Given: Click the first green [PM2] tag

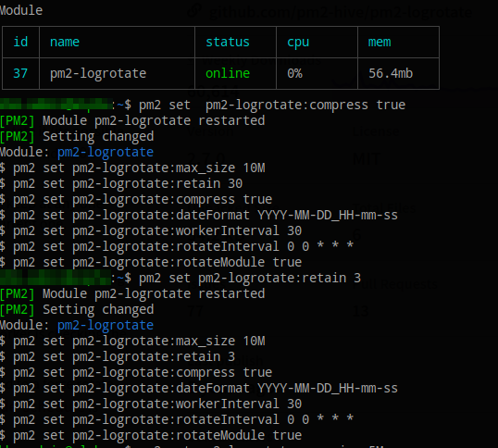Looking at the screenshot, I should pos(18,120).
